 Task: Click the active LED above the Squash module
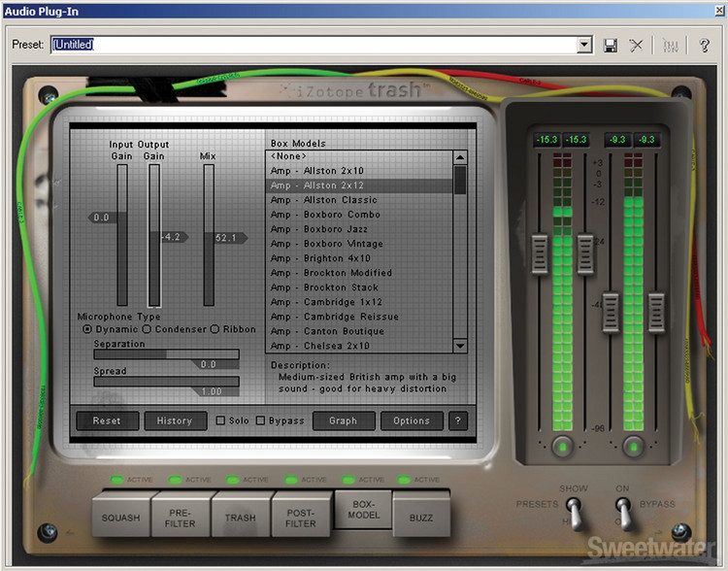[x=116, y=479]
